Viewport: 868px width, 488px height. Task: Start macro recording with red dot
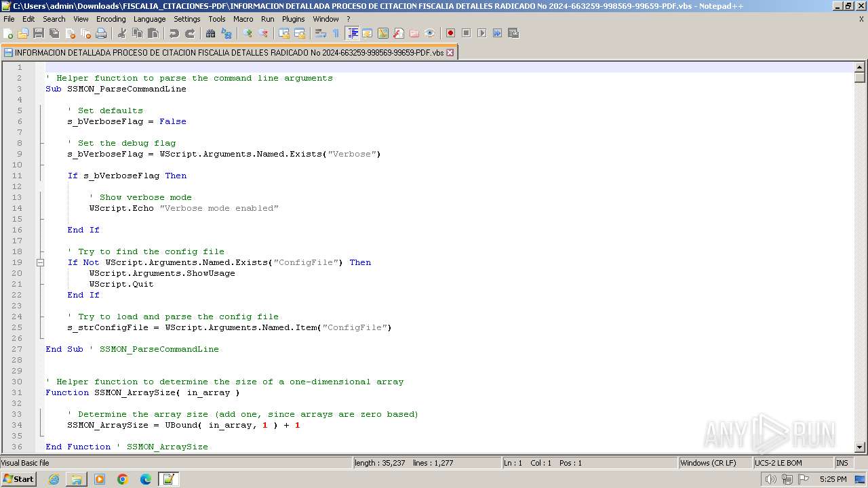(x=451, y=33)
